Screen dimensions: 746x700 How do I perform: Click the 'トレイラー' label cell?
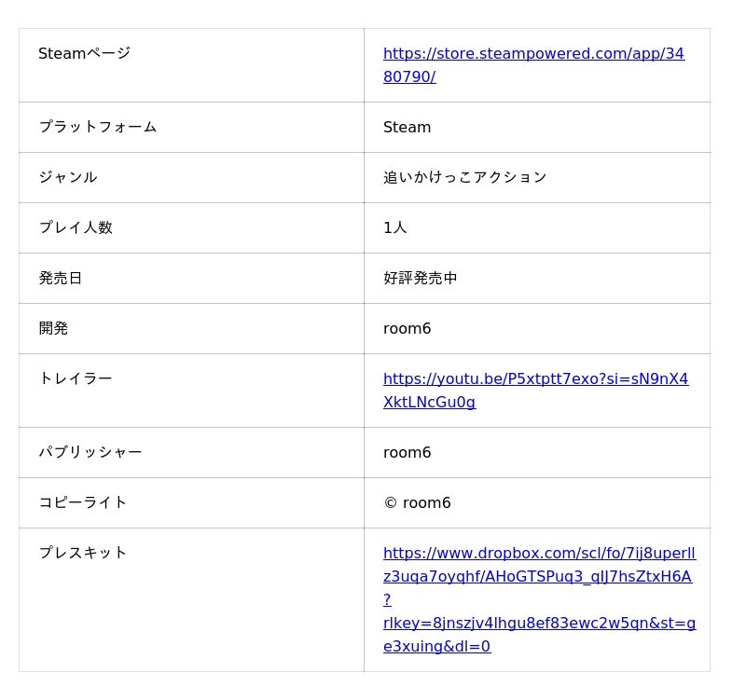pos(75,378)
